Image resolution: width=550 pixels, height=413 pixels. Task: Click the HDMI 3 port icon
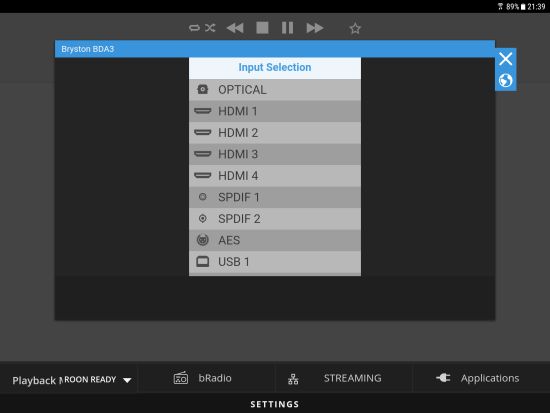point(203,154)
